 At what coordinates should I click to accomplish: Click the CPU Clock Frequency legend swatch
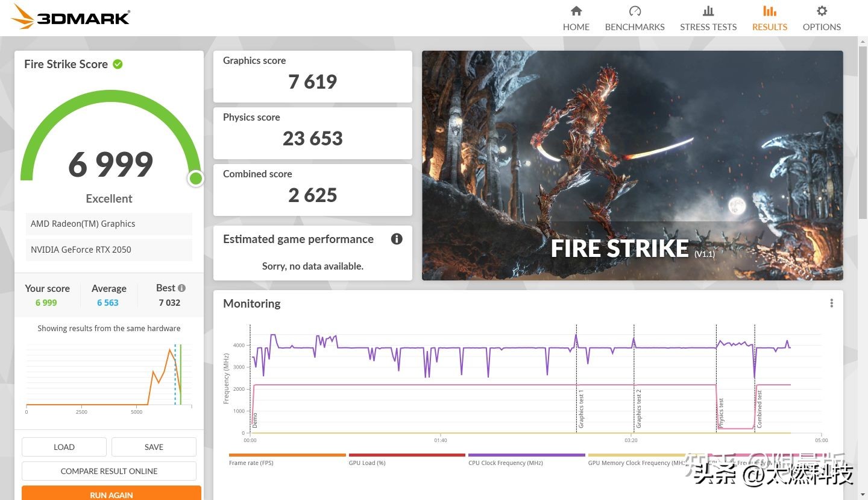tap(527, 455)
